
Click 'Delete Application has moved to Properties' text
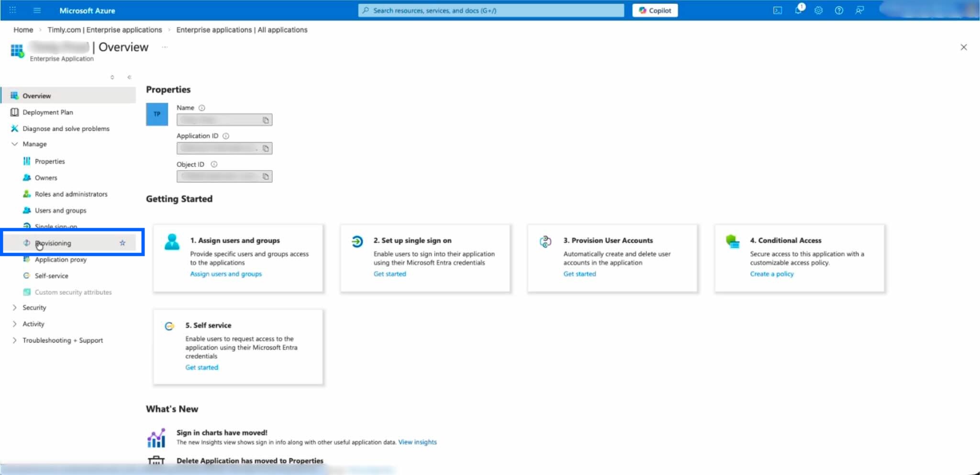[x=250, y=461]
